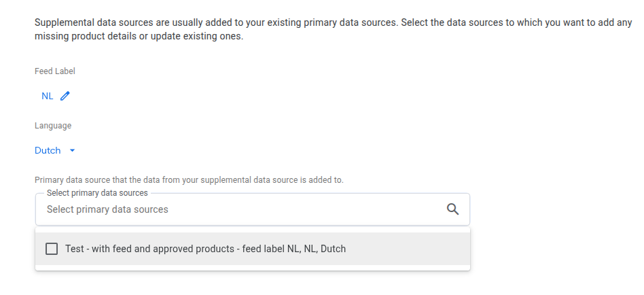Click the caret arrow beside Dutch
This screenshot has width=644, height=295.
point(73,150)
